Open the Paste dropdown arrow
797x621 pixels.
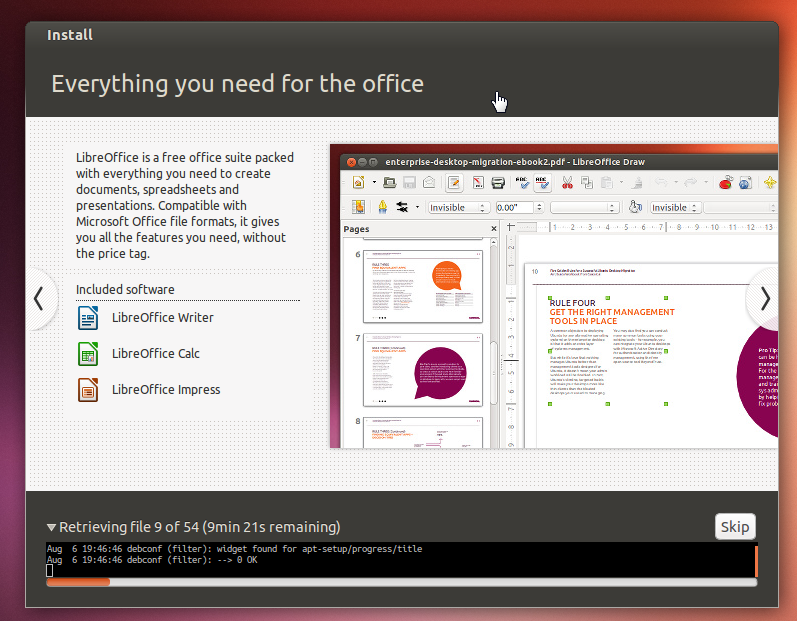point(621,182)
